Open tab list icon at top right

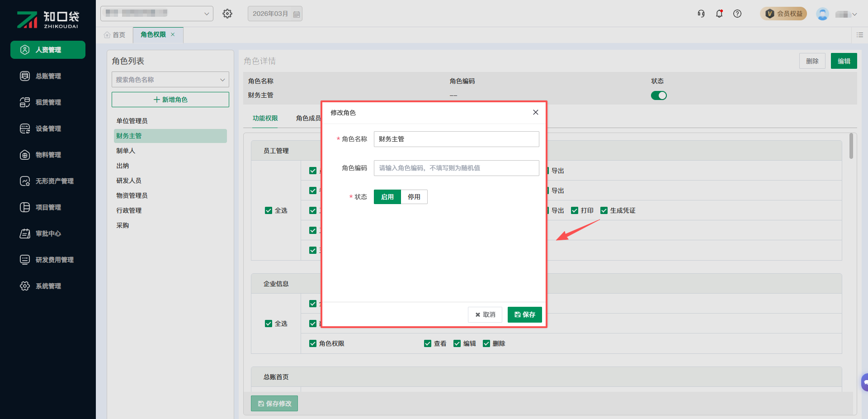[860, 35]
